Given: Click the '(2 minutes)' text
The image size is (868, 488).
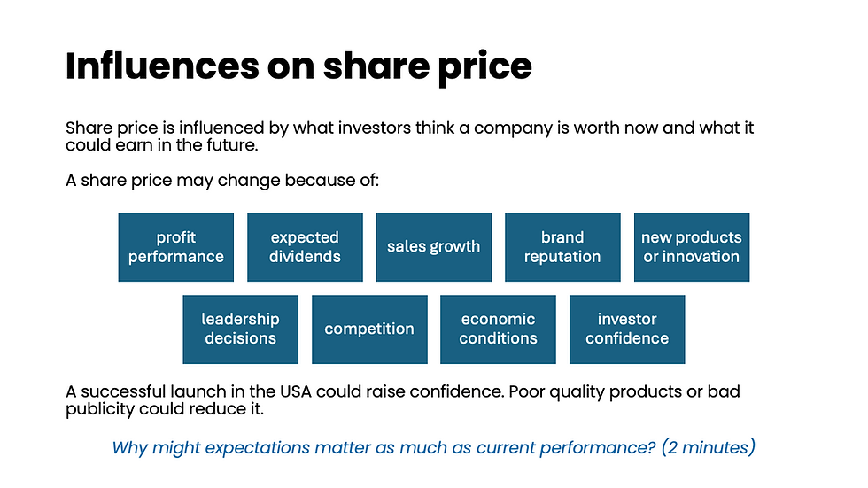Looking at the screenshot, I should [x=709, y=447].
